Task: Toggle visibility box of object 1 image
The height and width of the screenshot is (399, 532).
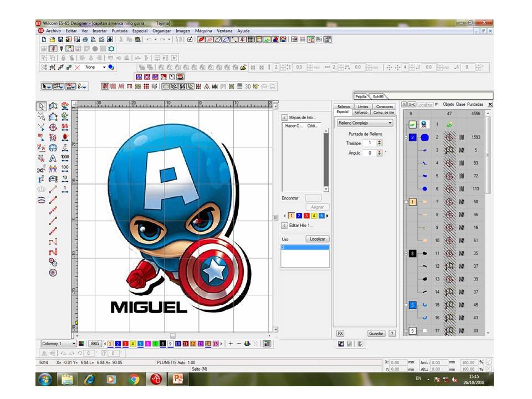Action: point(412,125)
